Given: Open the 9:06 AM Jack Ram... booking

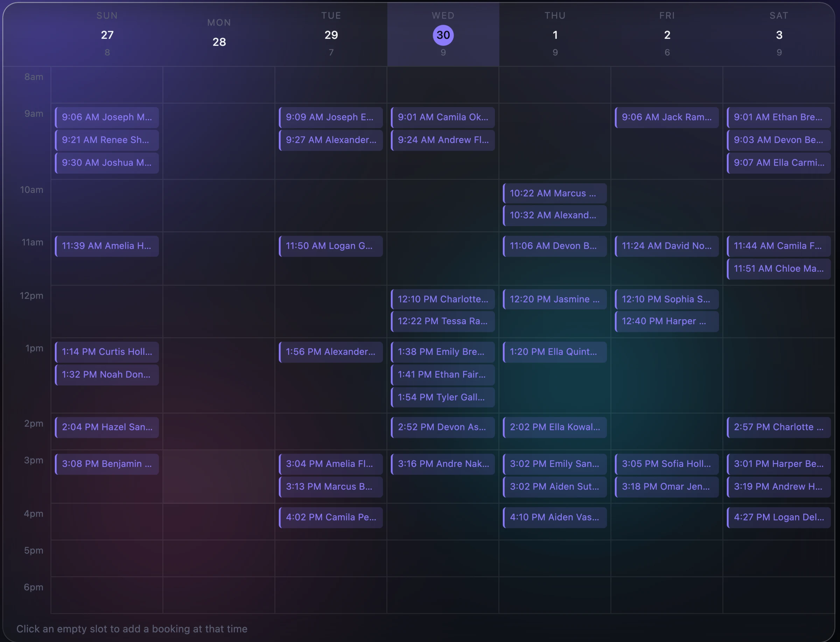Looking at the screenshot, I should click(x=667, y=117).
